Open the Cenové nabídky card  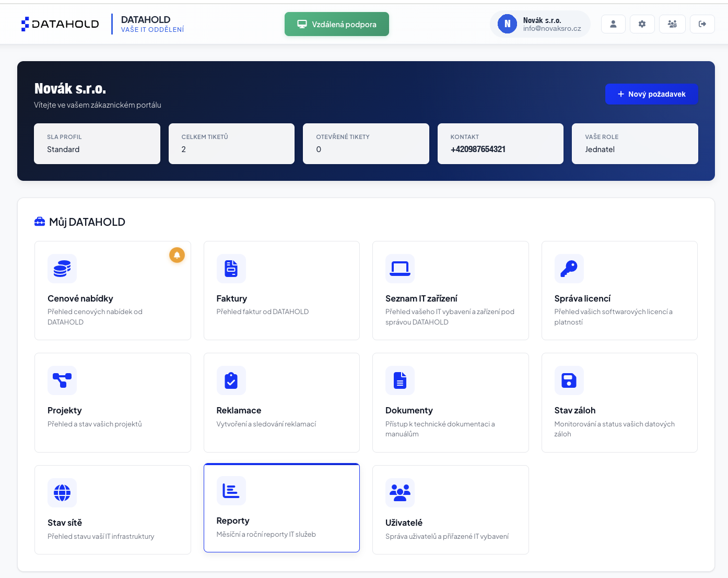tap(113, 291)
